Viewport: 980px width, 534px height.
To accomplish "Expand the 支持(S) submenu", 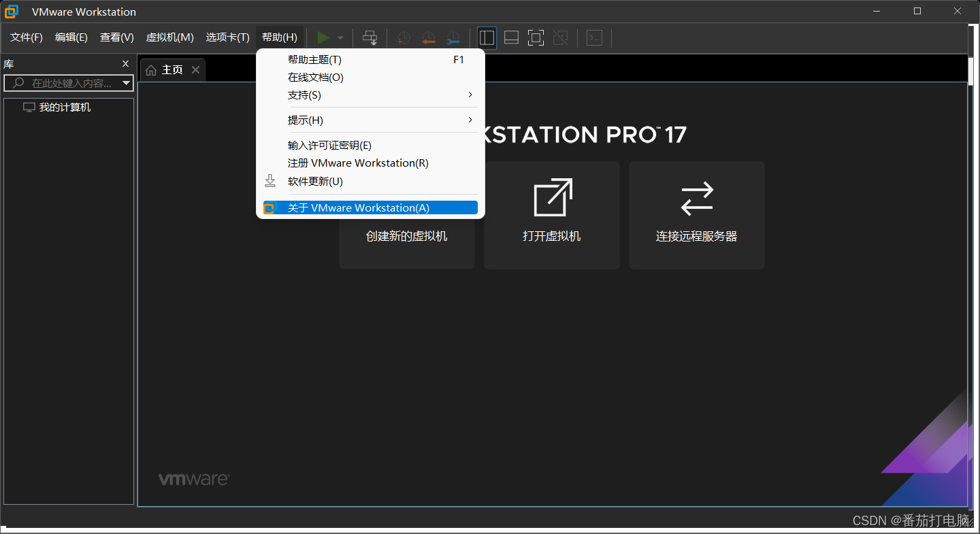I will 370,95.
